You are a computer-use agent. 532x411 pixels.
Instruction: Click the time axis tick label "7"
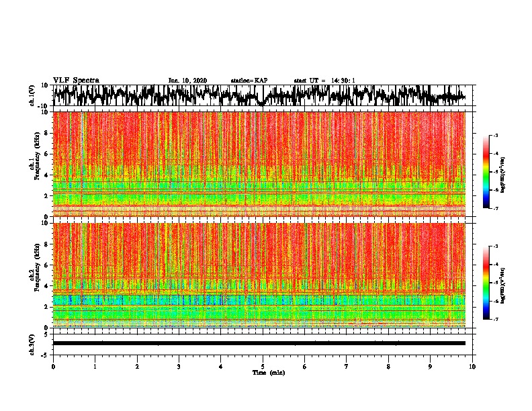(347, 367)
